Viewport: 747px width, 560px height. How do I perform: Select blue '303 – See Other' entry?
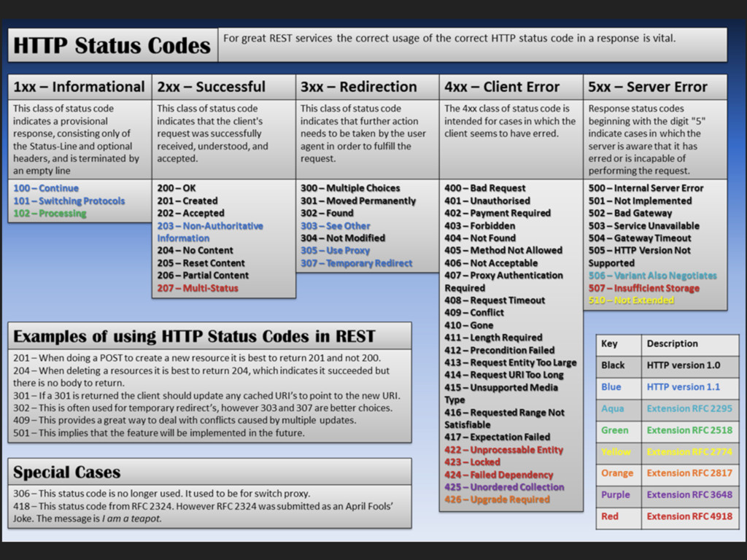336,226
